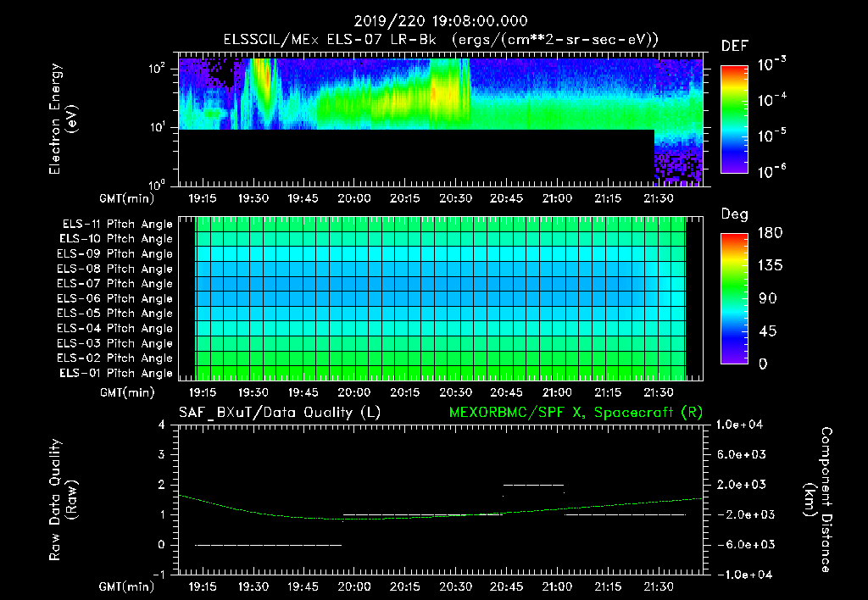Click the ELS-08 Pitch Angle row label

click(x=115, y=269)
